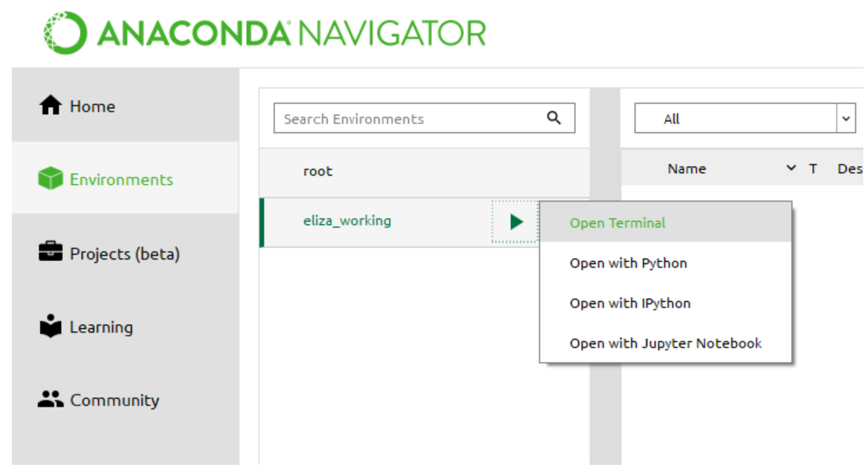Click the Name column sort chevron

coord(791,168)
